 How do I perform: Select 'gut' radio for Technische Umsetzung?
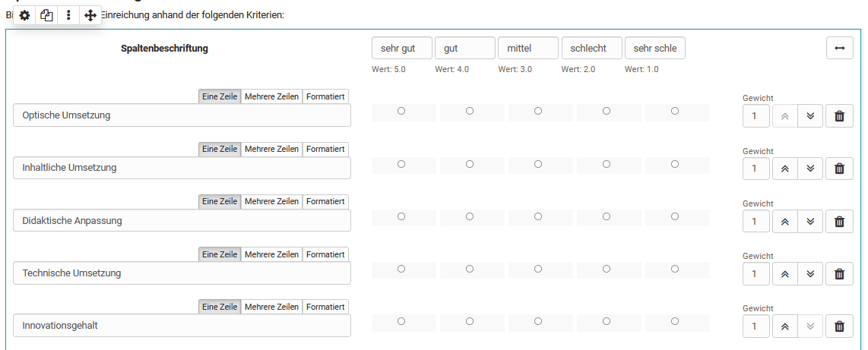pos(470,269)
